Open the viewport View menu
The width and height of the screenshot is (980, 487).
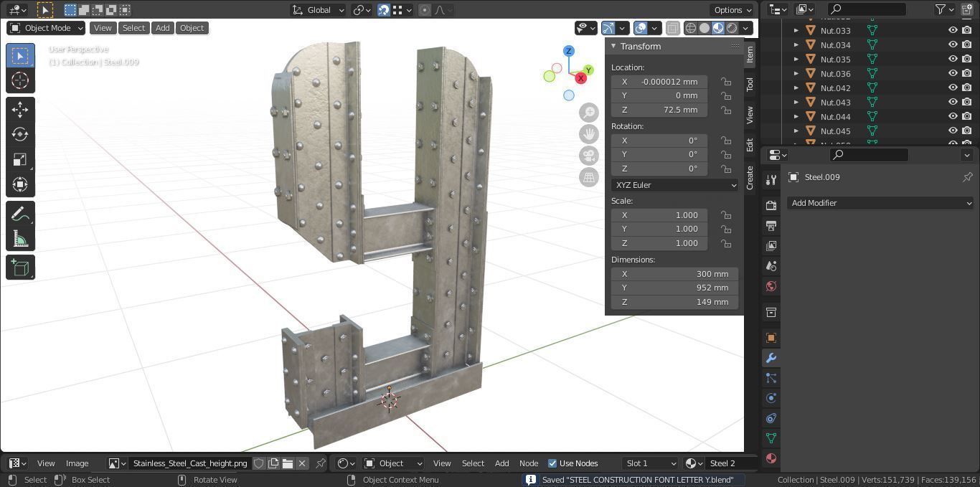pos(103,28)
